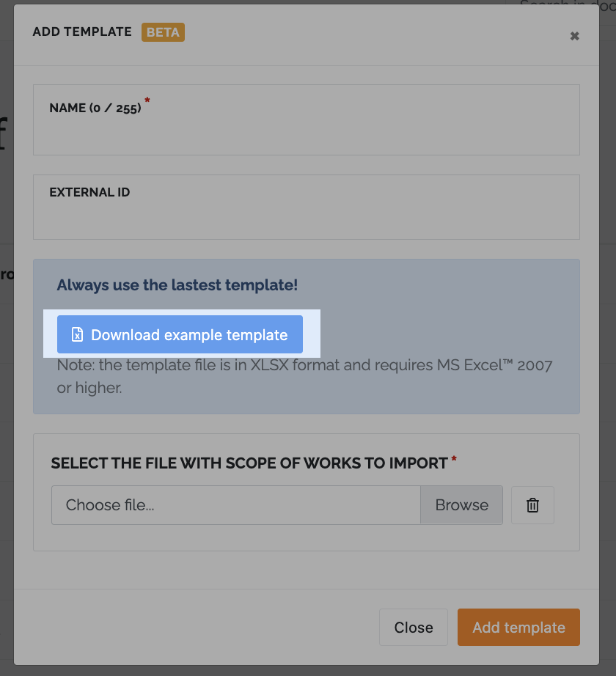616x676 pixels.
Task: Click the XLSX format note text
Action: pos(304,376)
